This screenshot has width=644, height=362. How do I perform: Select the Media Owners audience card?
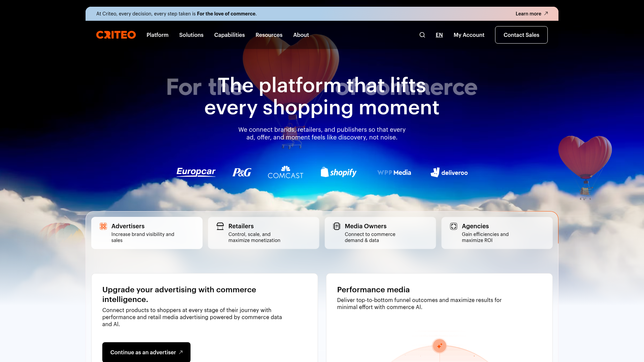tap(380, 233)
